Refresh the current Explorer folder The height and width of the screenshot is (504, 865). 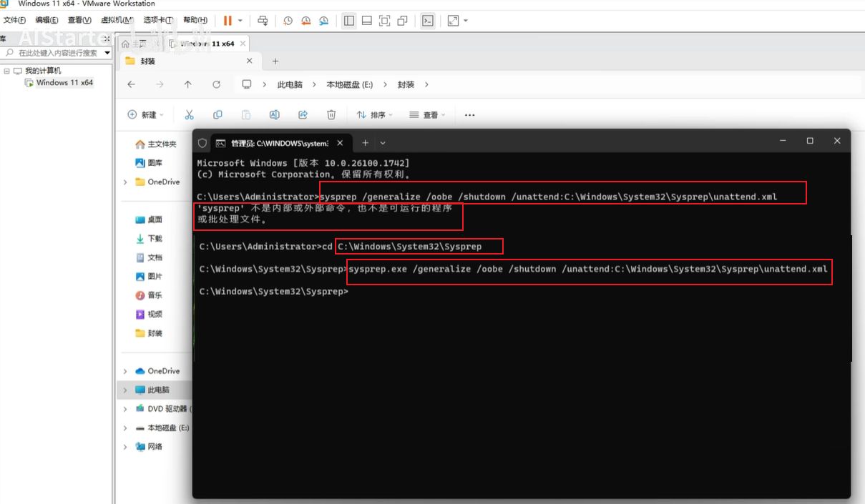(x=216, y=84)
